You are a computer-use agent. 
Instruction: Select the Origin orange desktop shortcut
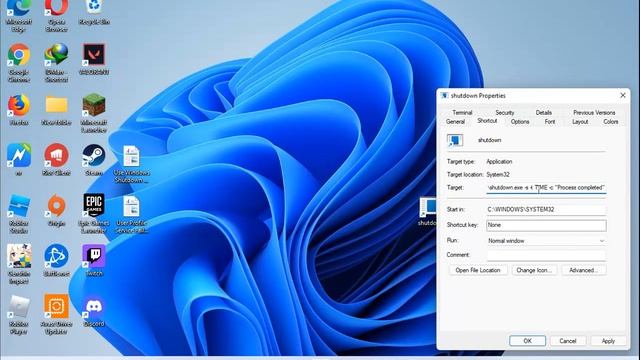point(56,210)
